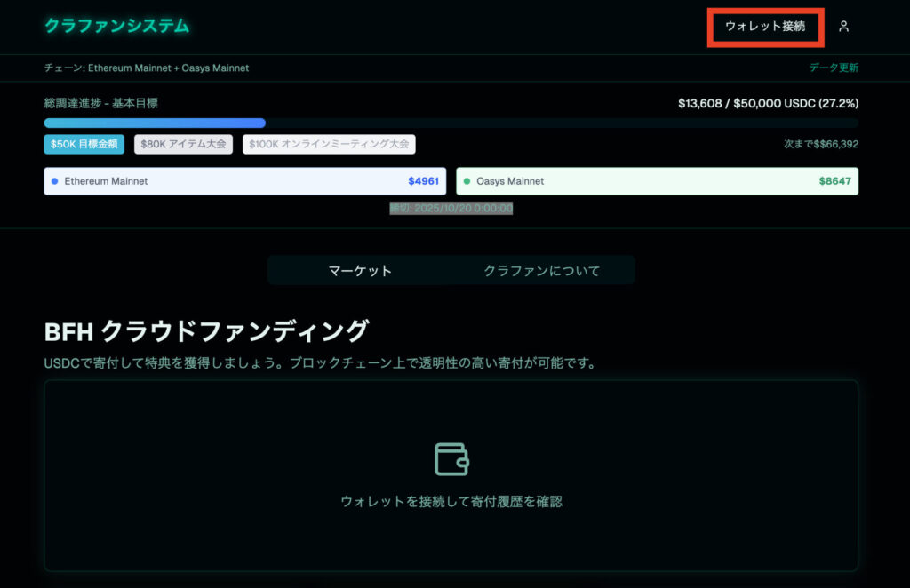Click the $13,608 / $50,000 USDC total
This screenshot has height=588, width=910.
768,104
